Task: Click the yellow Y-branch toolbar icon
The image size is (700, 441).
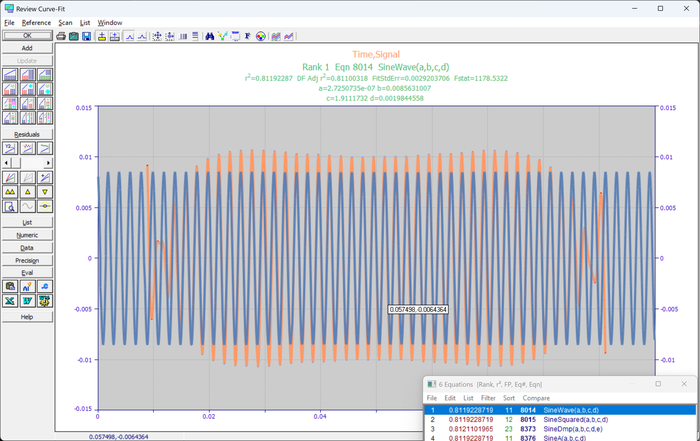Action: pyautogui.click(x=222, y=36)
